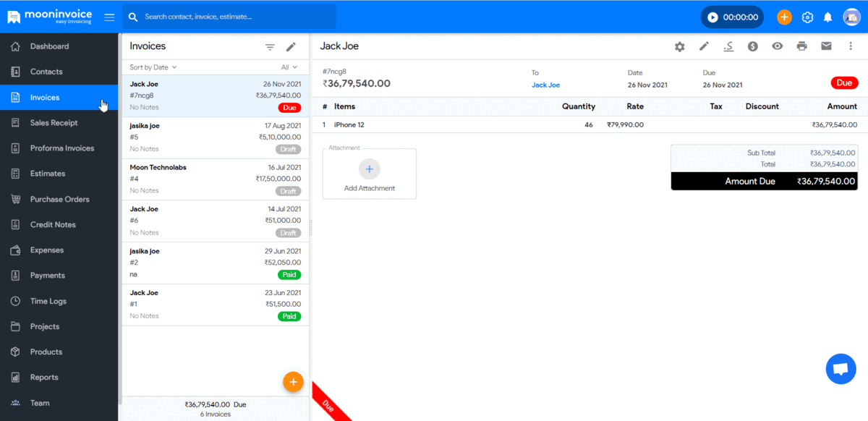Expand the All status filter dropdown

[289, 67]
